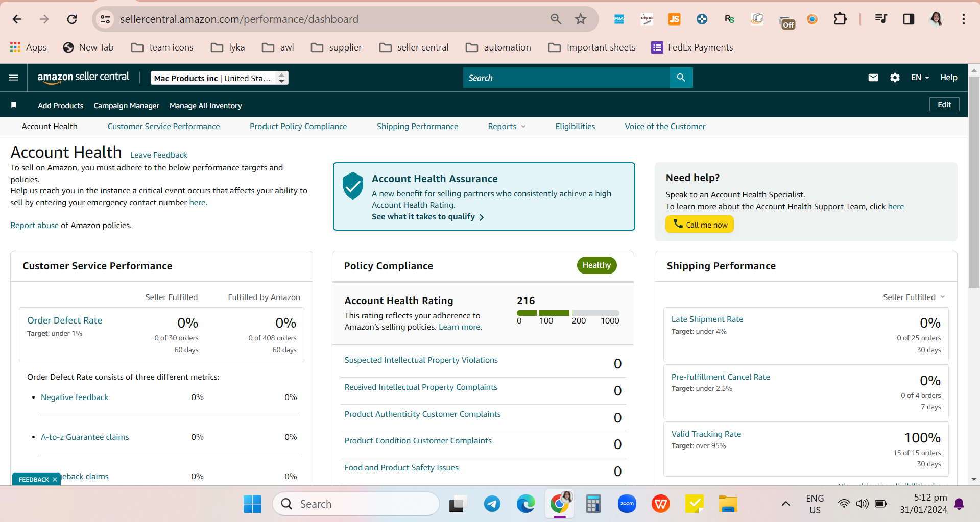
Task: Expand the EN language dropdown
Action: pos(920,78)
